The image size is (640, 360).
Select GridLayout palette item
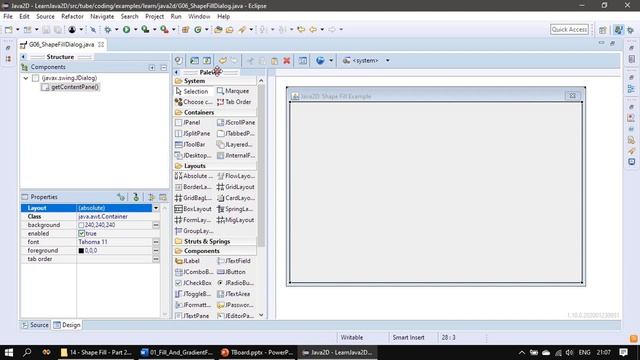coord(236,187)
